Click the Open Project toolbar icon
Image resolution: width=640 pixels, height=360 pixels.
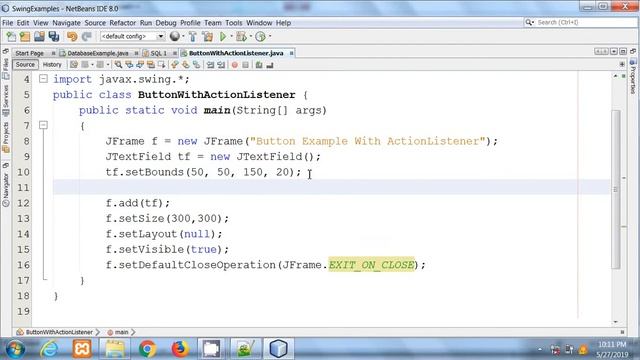(x=39, y=36)
